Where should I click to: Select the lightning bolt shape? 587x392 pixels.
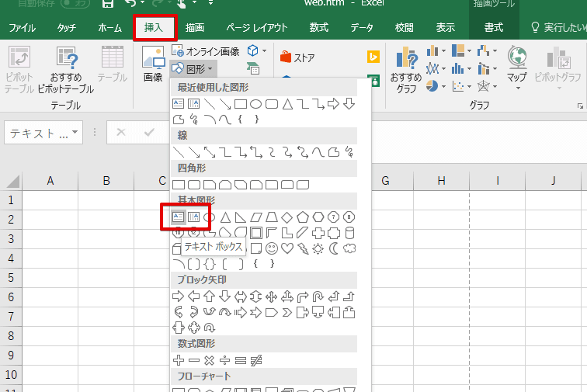click(x=303, y=248)
